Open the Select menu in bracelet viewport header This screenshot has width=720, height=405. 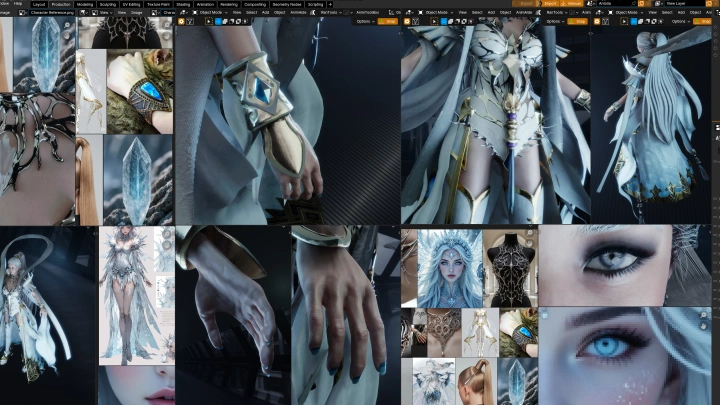click(x=251, y=13)
